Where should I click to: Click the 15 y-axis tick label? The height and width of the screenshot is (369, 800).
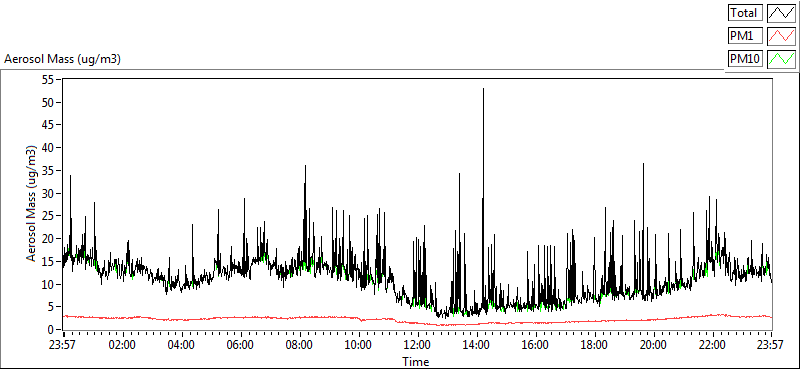click(48, 261)
